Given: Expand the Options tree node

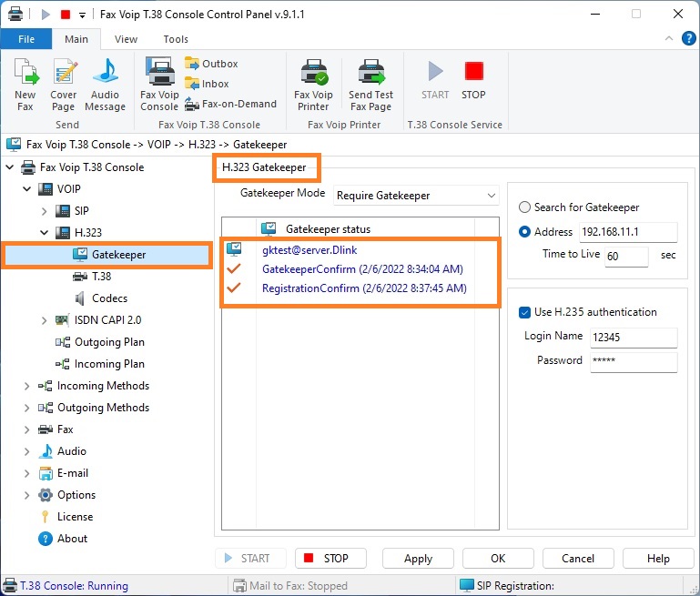Looking at the screenshot, I should (26, 495).
